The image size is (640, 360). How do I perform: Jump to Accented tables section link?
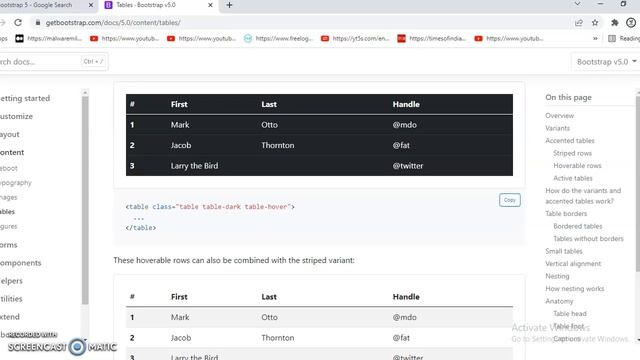coord(570,140)
